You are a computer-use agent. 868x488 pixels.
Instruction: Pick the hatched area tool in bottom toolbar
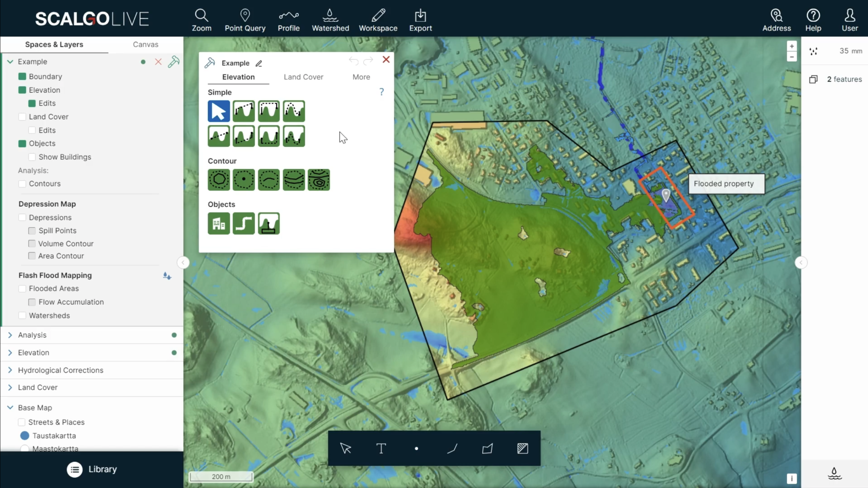[523, 449]
